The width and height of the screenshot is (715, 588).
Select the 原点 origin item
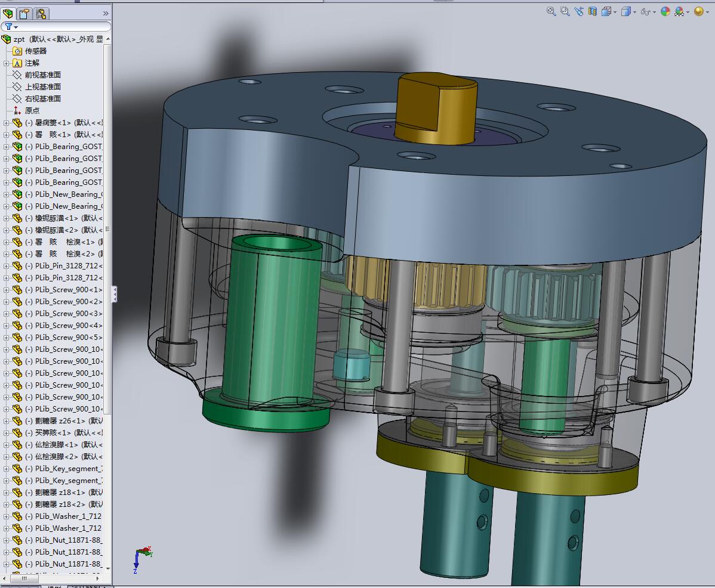pos(32,111)
